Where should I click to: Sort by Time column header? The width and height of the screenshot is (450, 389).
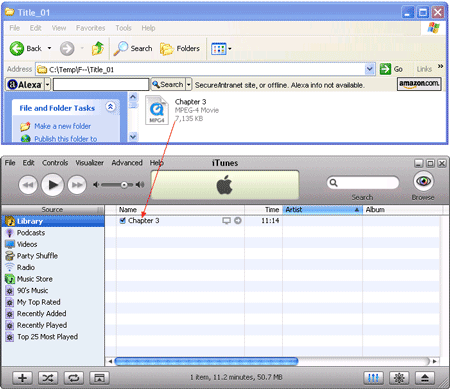[263, 210]
